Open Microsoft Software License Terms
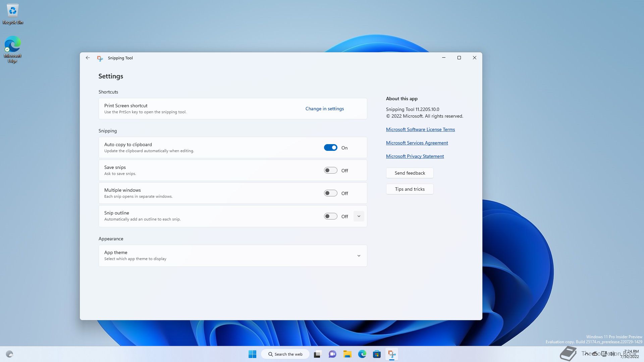The height and width of the screenshot is (362, 644). tap(420, 129)
